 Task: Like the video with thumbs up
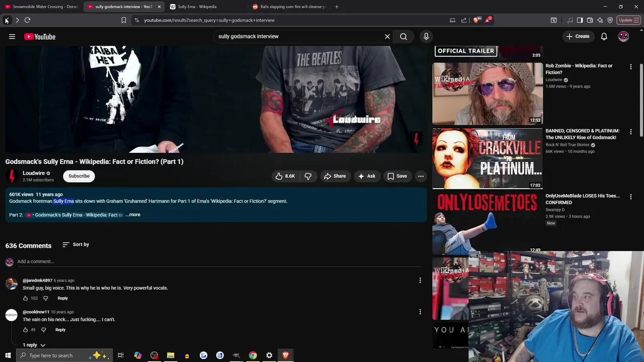(285, 176)
